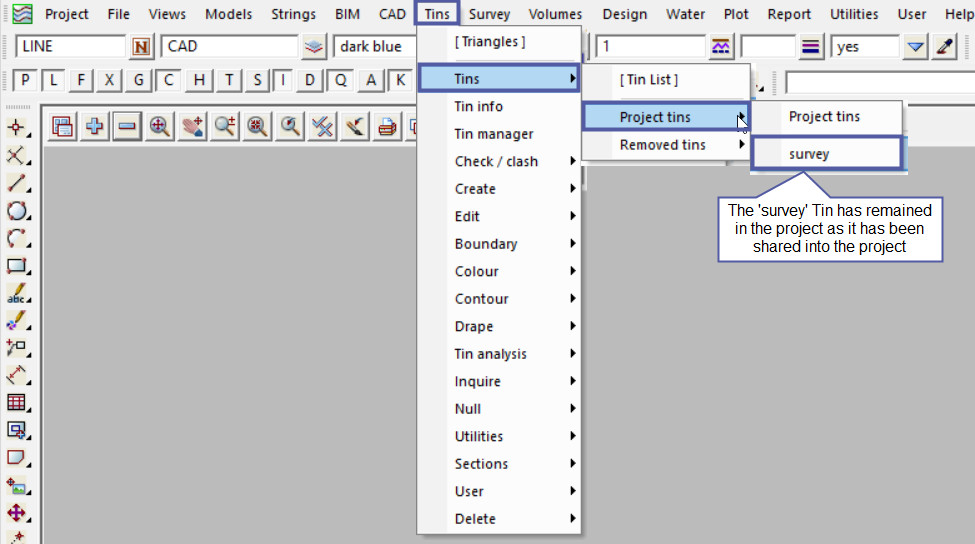Click the Tin manager menu entry
The image size is (975, 544).
[494, 134]
